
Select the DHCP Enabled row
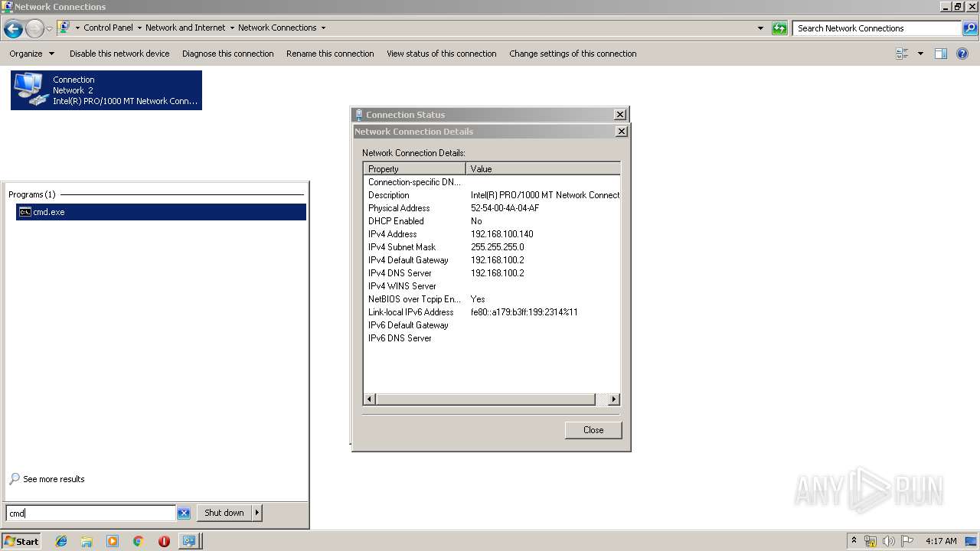pyautogui.click(x=492, y=221)
